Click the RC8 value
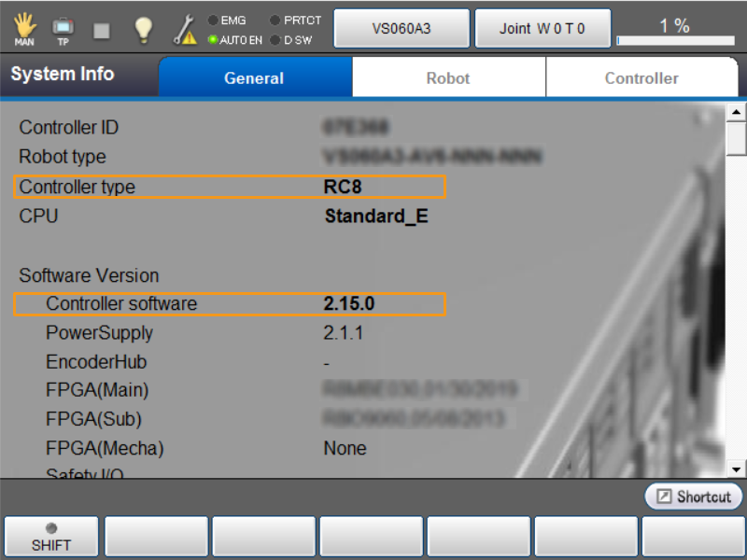The image size is (747, 560). tap(343, 187)
